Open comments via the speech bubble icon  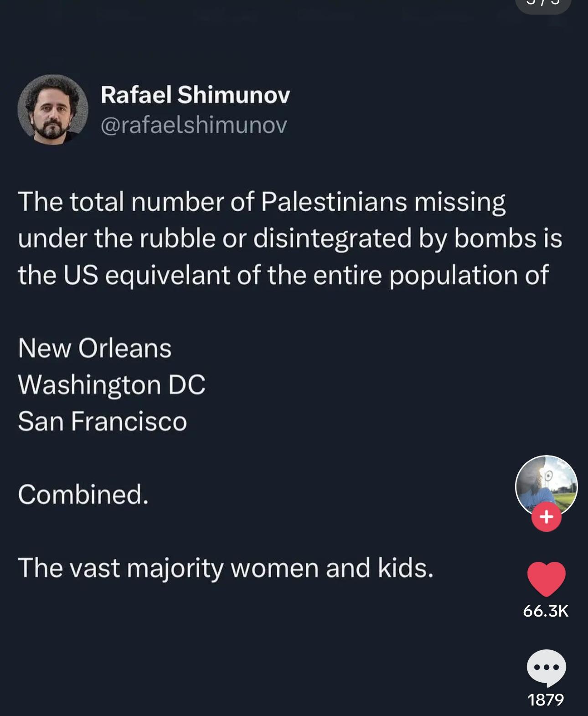pyautogui.click(x=546, y=667)
